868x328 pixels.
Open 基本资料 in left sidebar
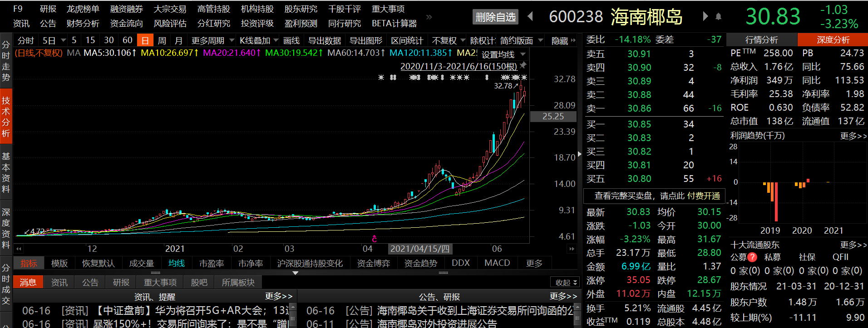tap(6, 172)
